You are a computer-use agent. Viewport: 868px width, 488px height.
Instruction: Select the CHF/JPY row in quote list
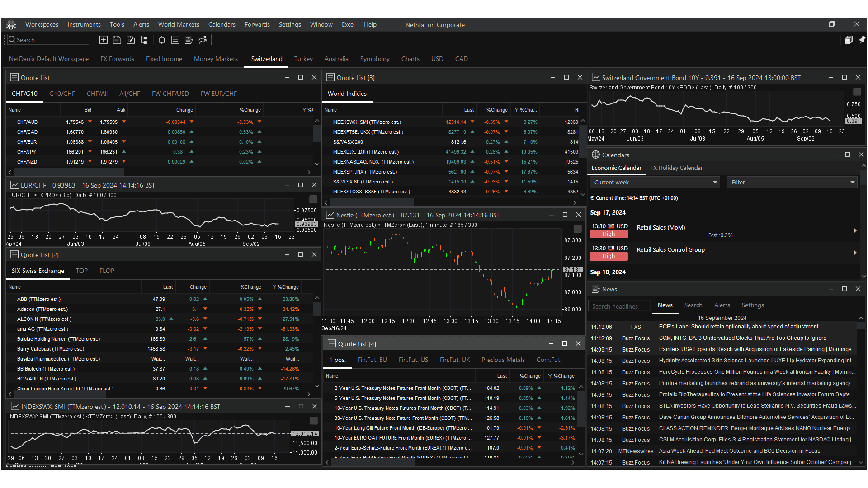160,152
